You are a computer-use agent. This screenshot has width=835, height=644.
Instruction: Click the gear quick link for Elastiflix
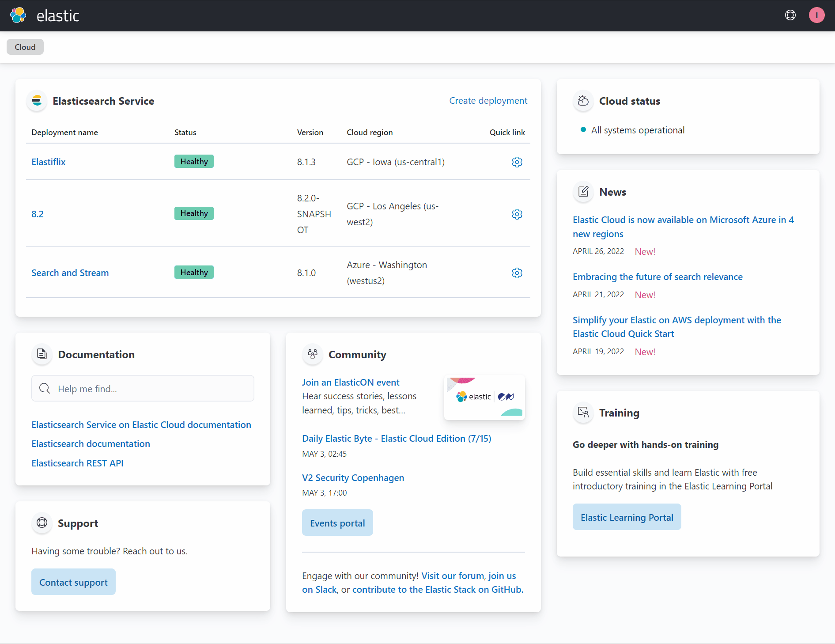[517, 162]
